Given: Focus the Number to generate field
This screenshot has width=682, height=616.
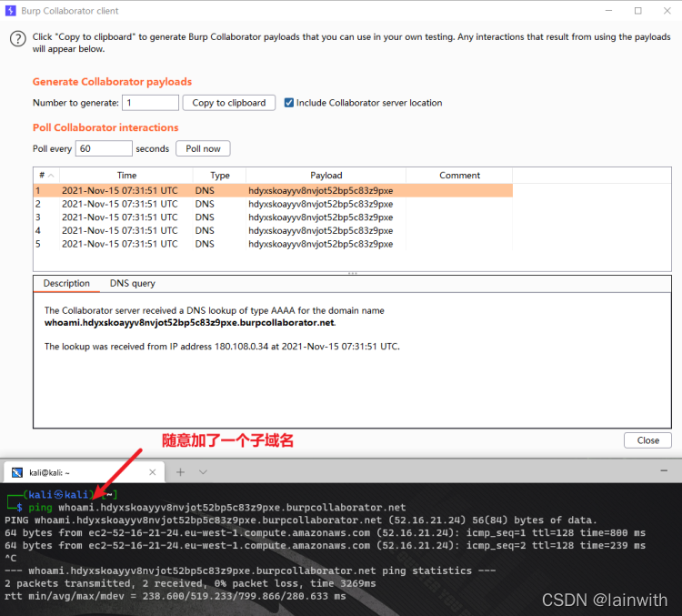Looking at the screenshot, I should coord(150,103).
